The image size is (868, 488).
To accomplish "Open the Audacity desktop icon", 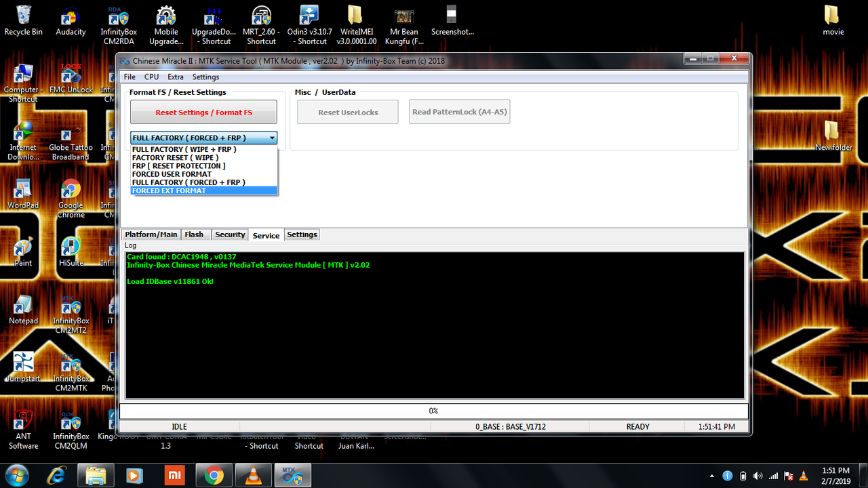I will (71, 20).
